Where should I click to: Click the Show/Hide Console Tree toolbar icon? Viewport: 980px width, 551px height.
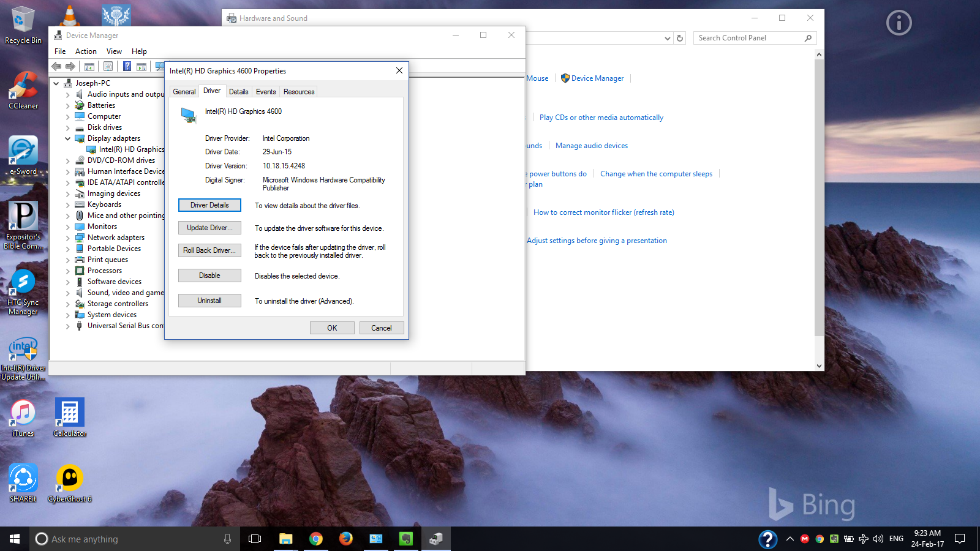pyautogui.click(x=89, y=67)
